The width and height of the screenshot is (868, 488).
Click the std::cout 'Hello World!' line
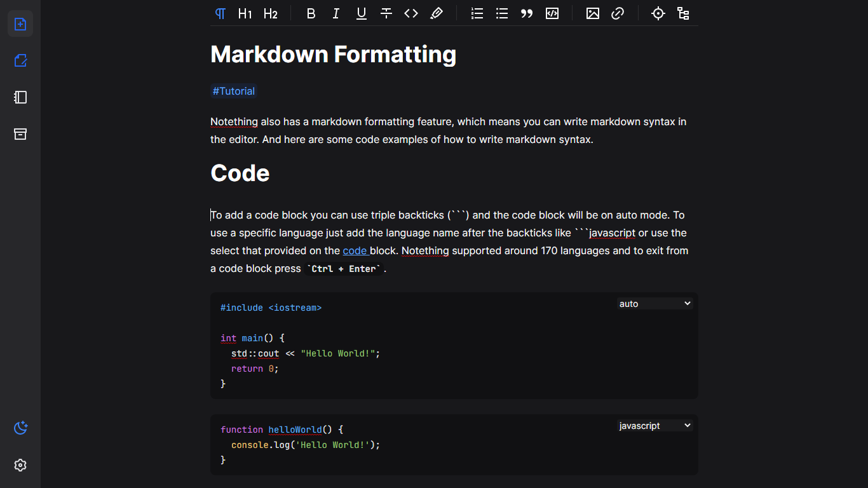(x=306, y=353)
